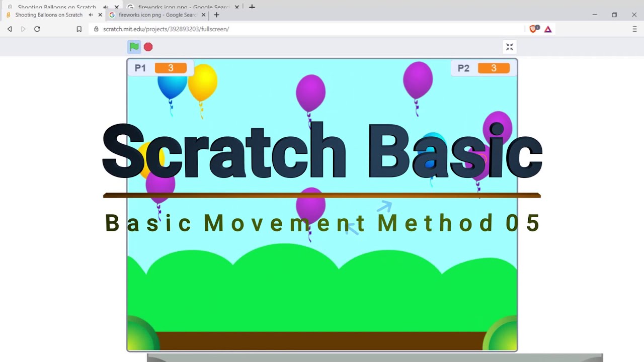Close the Shooting Balloons on Scratch tab
The height and width of the screenshot is (362, 644).
click(x=100, y=15)
